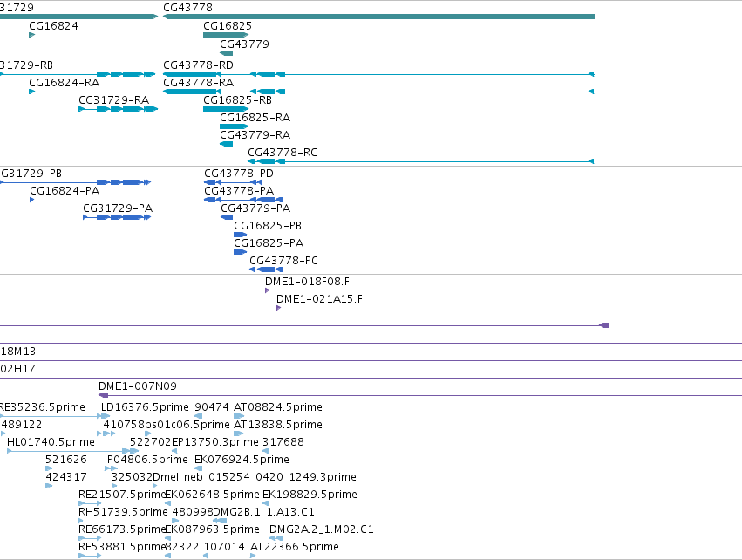Screen dimensions: 742x560
Task: Select EST AT08824.5prime
Action: (239, 416)
